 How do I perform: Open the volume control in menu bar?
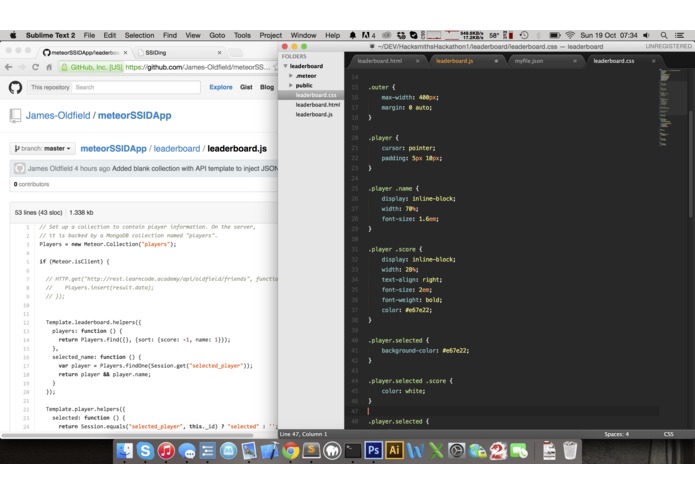647,35
